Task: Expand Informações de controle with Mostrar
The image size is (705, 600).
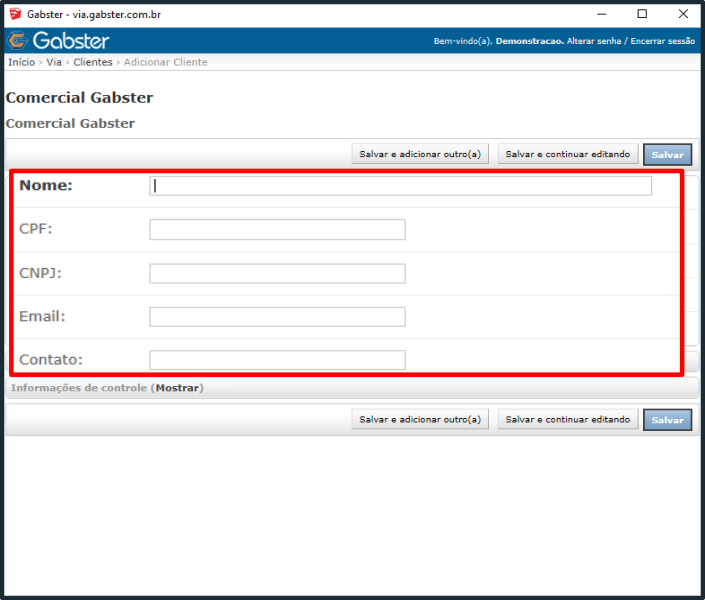Action: click(x=177, y=388)
